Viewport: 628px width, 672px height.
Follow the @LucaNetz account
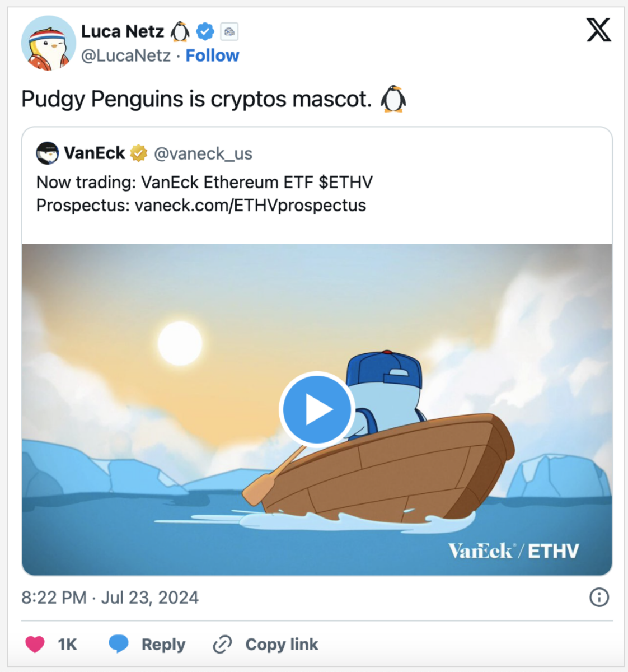coord(212,55)
